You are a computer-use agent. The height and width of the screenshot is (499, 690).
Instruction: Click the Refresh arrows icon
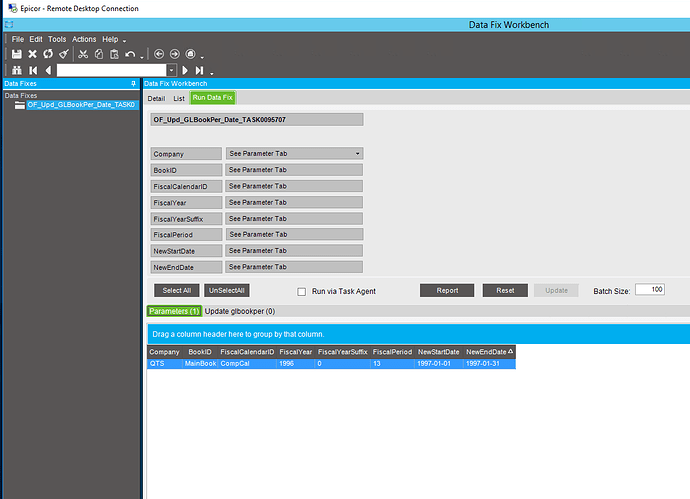coord(48,54)
